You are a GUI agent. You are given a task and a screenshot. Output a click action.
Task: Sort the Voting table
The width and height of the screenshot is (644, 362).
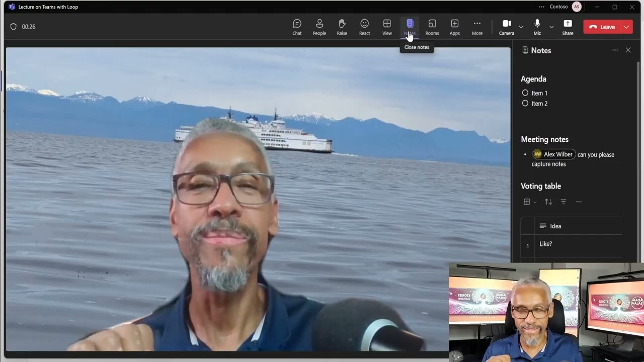[x=548, y=202]
